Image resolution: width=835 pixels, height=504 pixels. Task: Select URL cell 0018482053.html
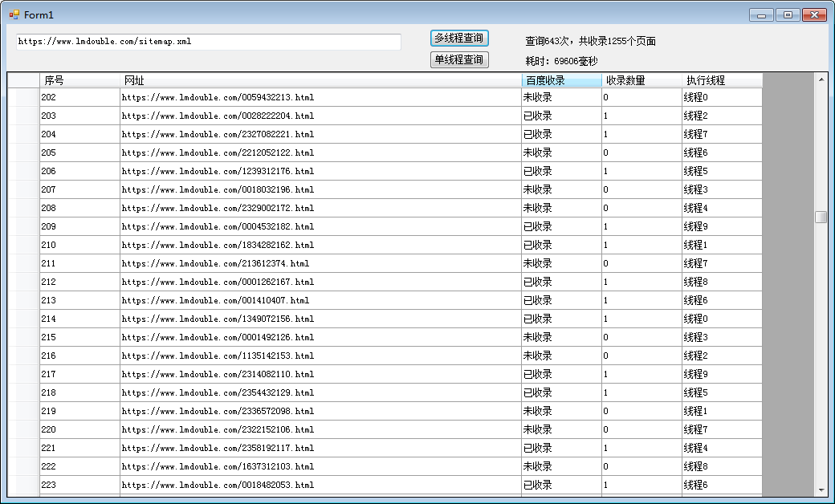320,485
